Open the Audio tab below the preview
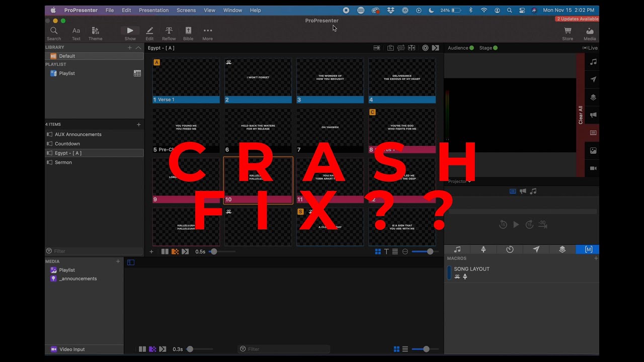The height and width of the screenshot is (362, 644). point(457,249)
